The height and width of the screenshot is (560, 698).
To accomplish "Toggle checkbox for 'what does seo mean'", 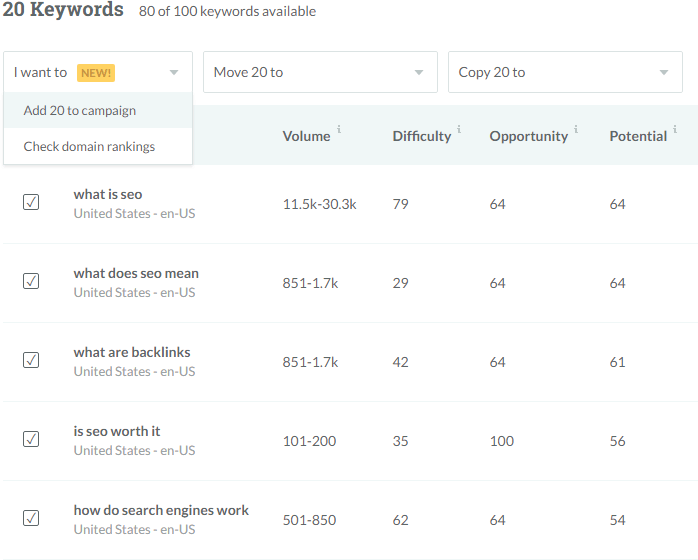I will [31, 282].
